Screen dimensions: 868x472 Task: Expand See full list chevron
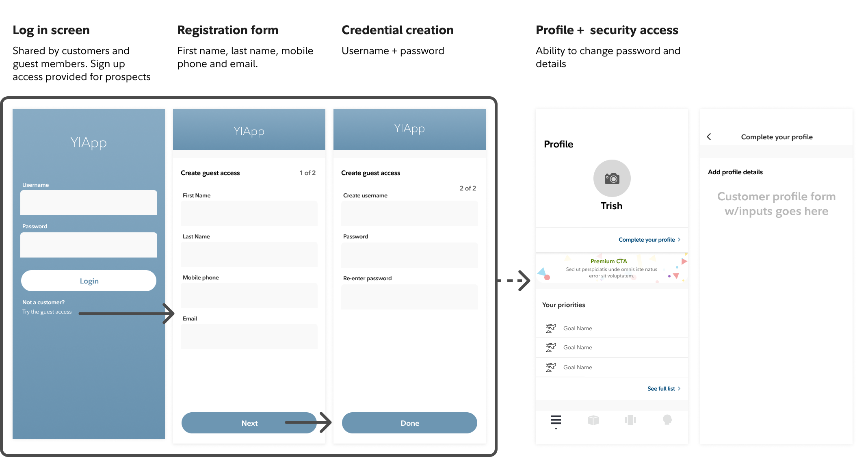tap(679, 389)
